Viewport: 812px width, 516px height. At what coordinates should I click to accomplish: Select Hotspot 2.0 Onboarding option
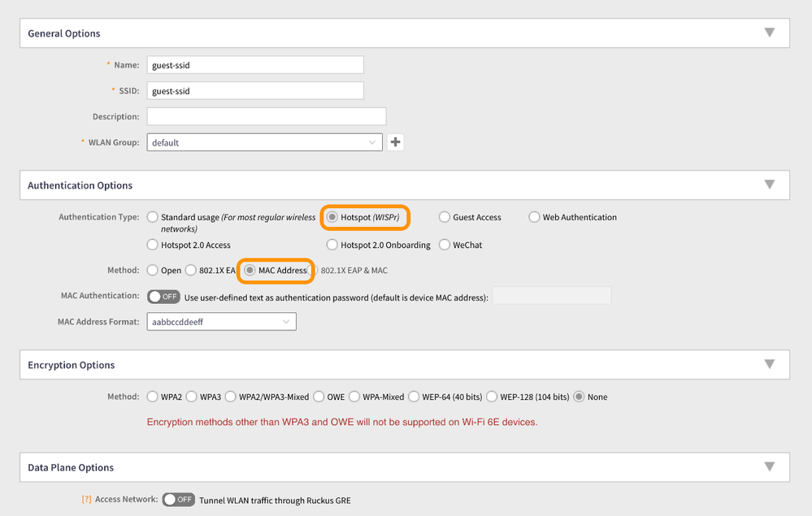pos(332,245)
